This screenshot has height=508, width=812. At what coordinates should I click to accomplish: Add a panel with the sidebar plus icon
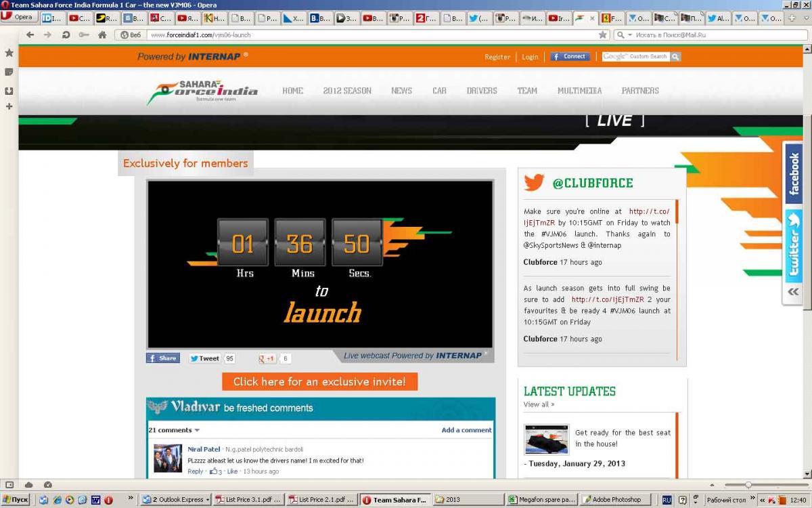tap(9, 106)
